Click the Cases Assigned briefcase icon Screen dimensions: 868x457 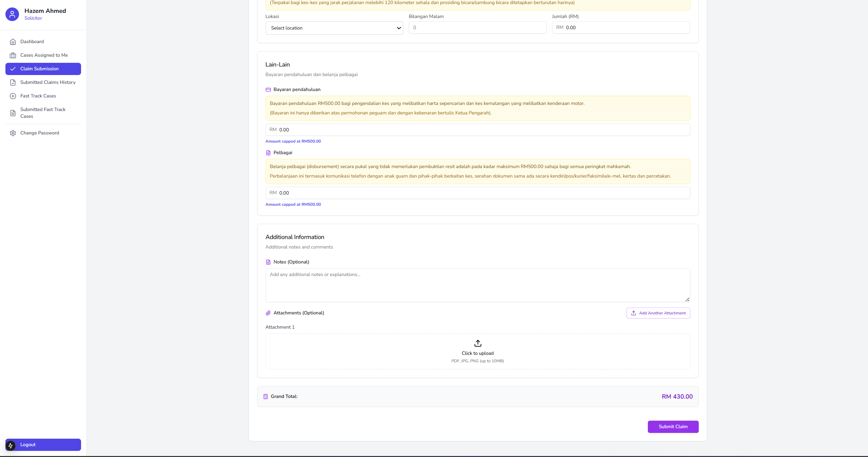pyautogui.click(x=13, y=55)
